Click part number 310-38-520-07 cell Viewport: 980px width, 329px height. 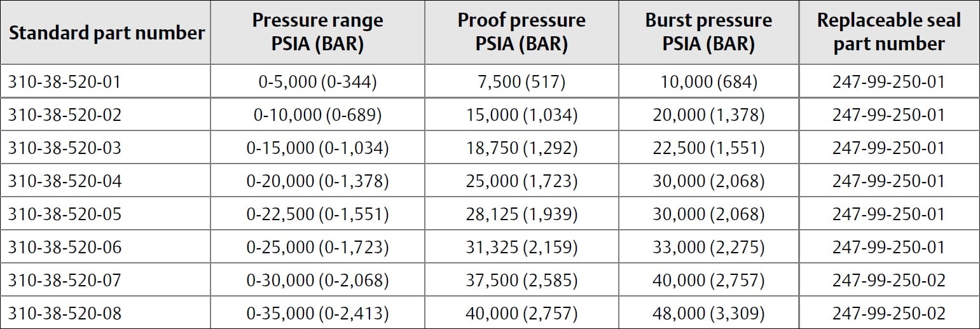pos(64,280)
